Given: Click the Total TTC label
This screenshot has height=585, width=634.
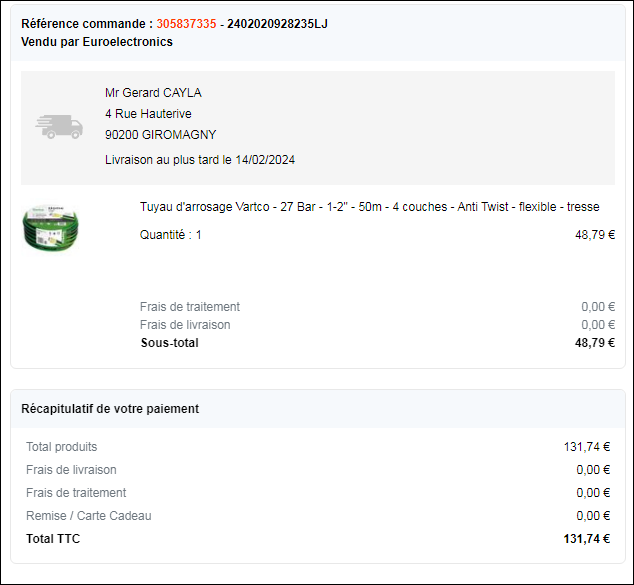Looking at the screenshot, I should 53,539.
